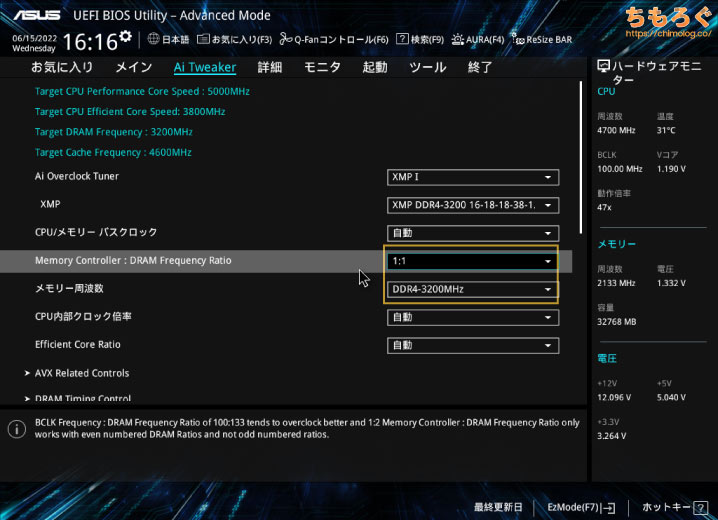Click the 1.332 V memory voltage value

pos(671,283)
